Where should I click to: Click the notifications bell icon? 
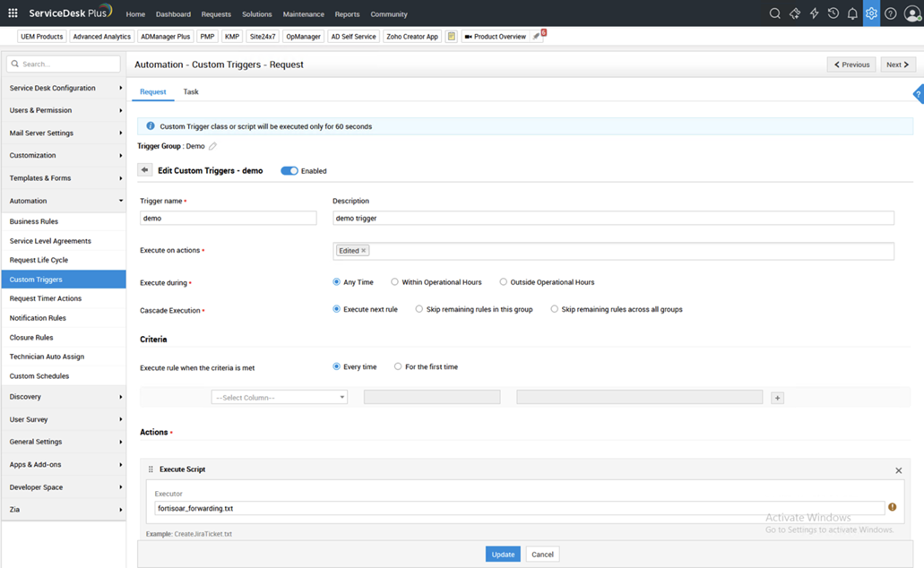[852, 13]
